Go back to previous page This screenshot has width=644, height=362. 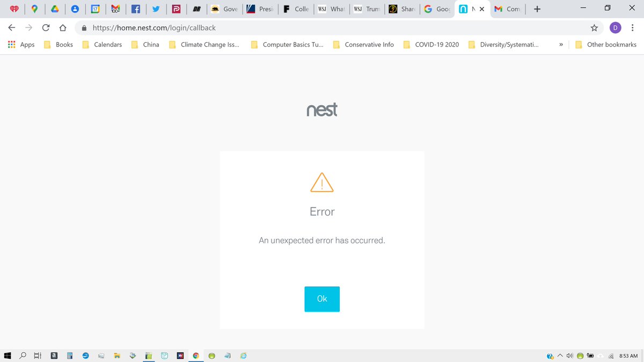point(12,27)
